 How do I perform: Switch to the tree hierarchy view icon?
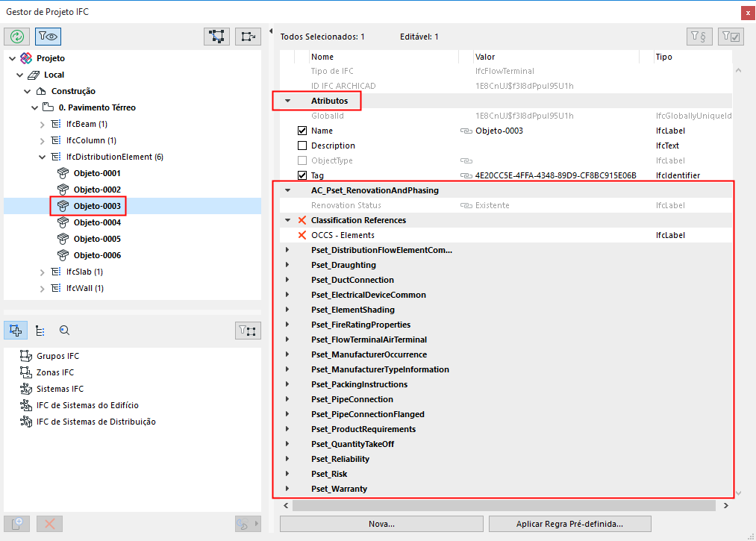[40, 331]
